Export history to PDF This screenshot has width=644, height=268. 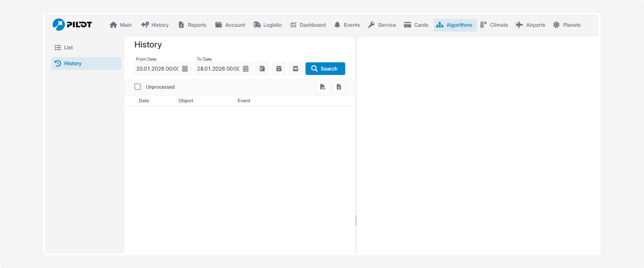(x=323, y=87)
